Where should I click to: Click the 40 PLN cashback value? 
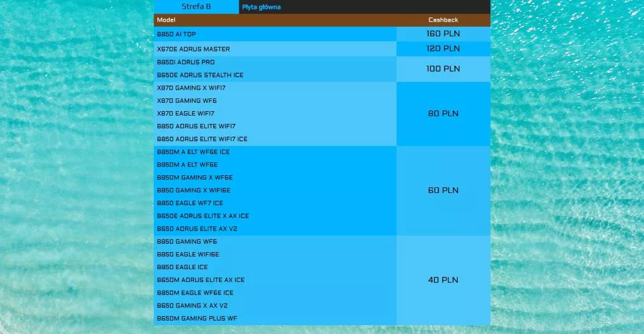[x=443, y=280]
